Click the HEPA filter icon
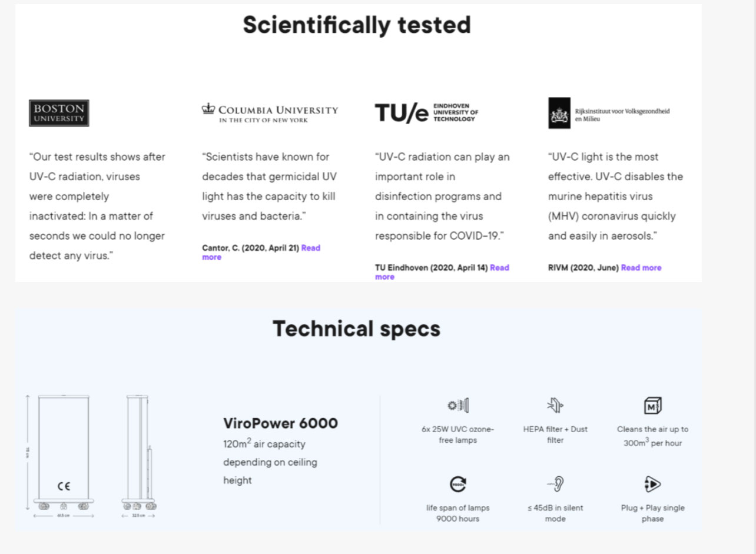 (555, 406)
